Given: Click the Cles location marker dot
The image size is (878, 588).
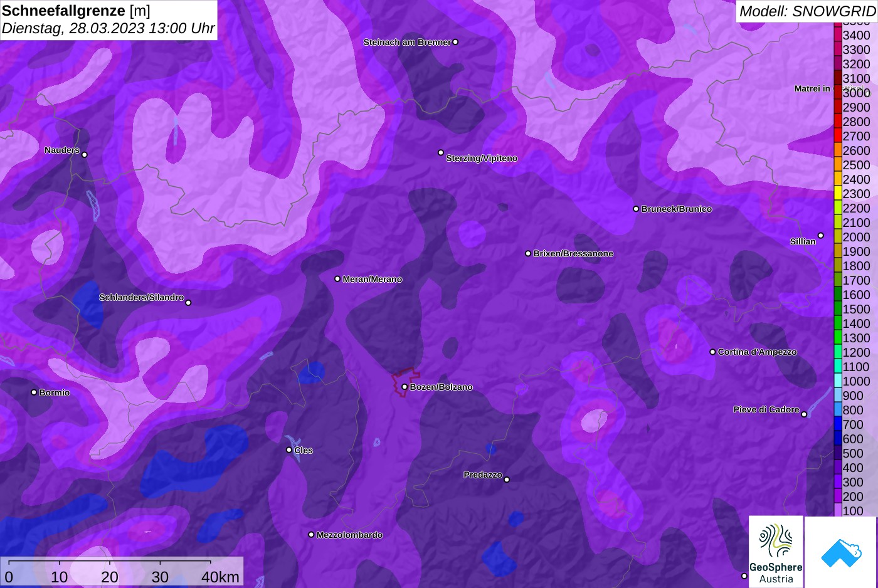Looking at the screenshot, I should click(289, 450).
